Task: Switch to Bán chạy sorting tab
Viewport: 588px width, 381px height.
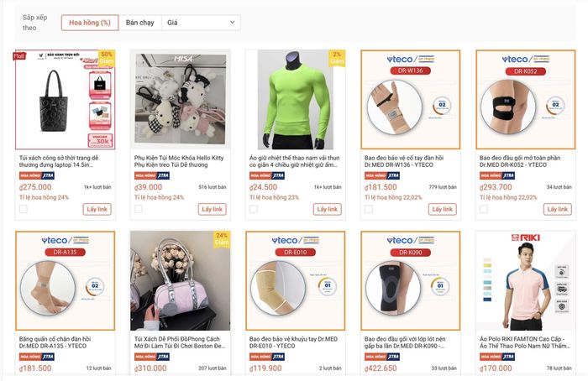Action: 140,23
